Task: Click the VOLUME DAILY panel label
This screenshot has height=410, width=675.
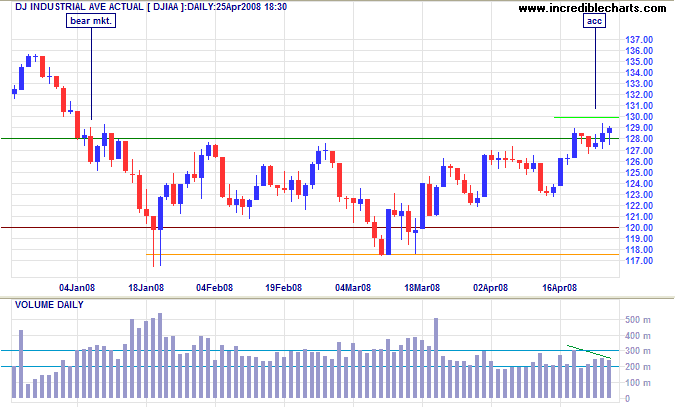Action: [x=49, y=305]
